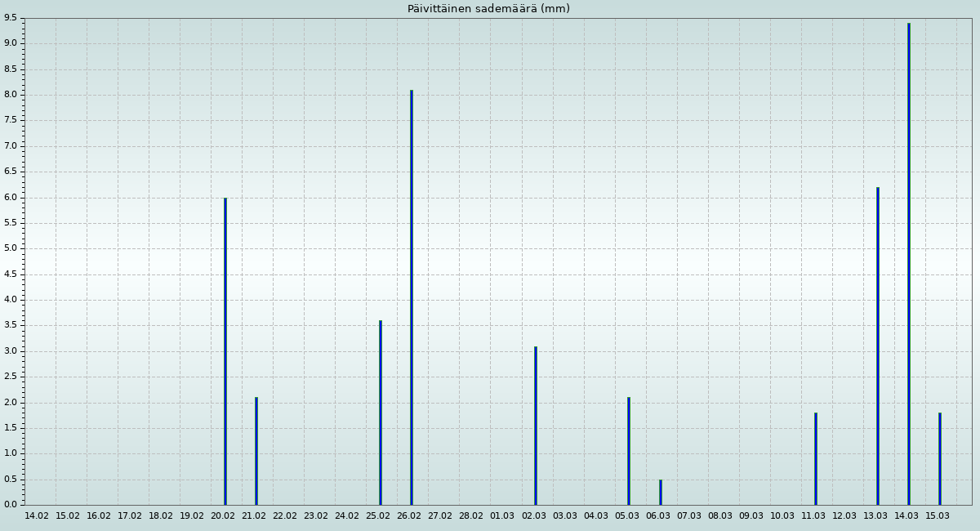Click the 25.02 rainfall bar

pos(381,413)
